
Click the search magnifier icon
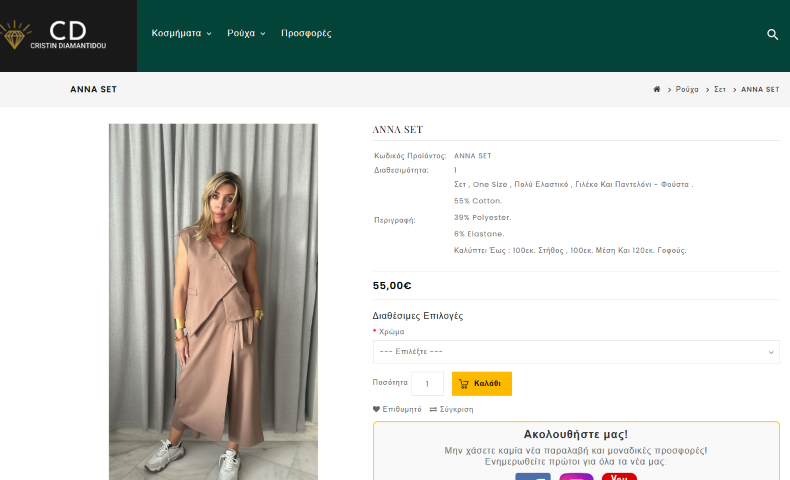(x=772, y=34)
